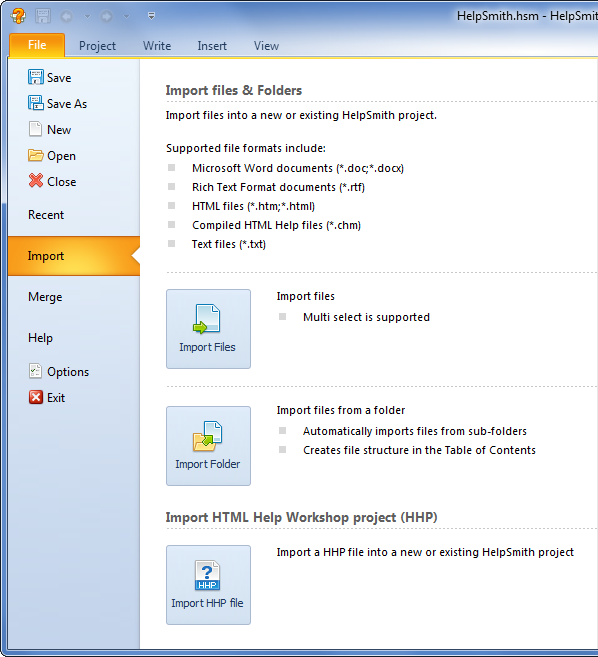Viewport: 598px width, 657px height.
Task: Choose Save in the File menu
Action: [59, 78]
